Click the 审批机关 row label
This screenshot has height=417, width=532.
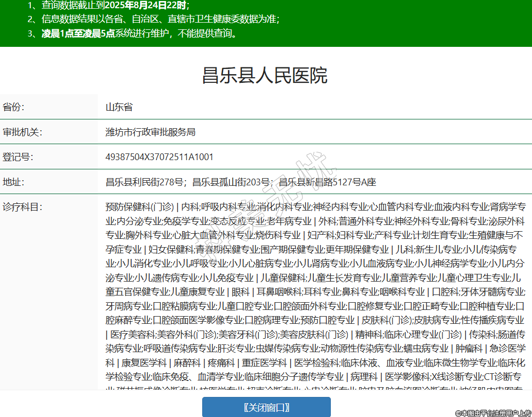(23, 132)
